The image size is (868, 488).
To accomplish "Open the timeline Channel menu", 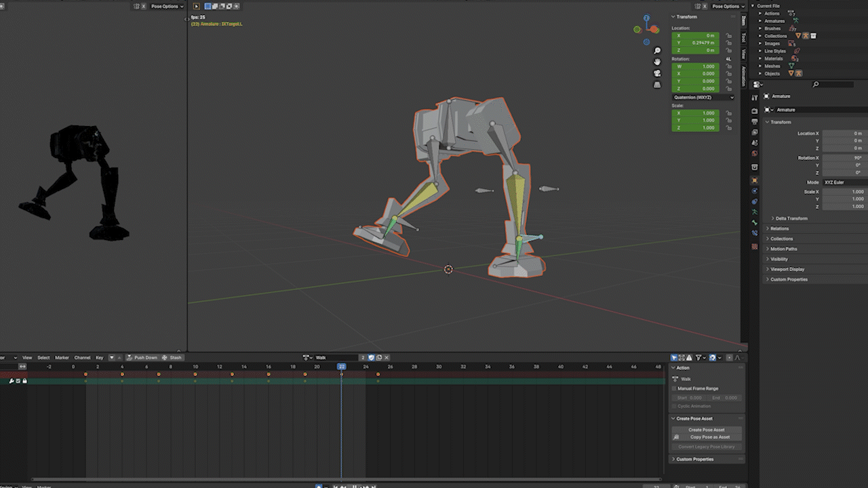I will tap(82, 357).
